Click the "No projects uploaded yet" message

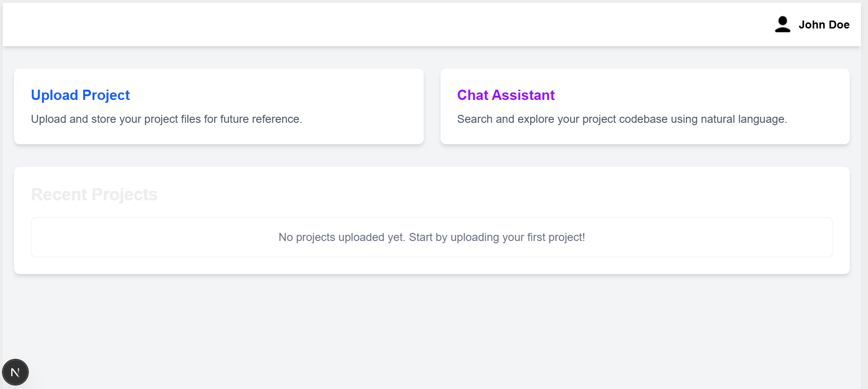point(431,237)
